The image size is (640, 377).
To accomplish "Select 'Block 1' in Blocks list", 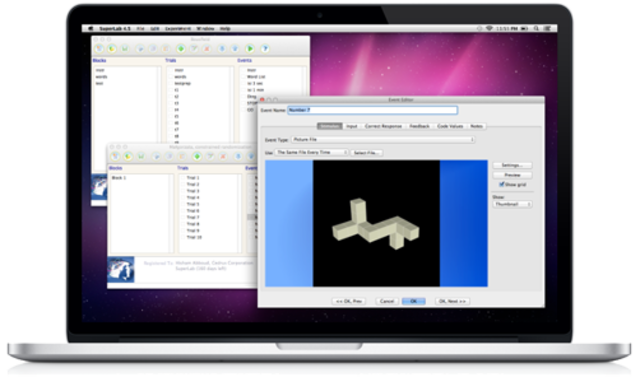I will tap(119, 178).
